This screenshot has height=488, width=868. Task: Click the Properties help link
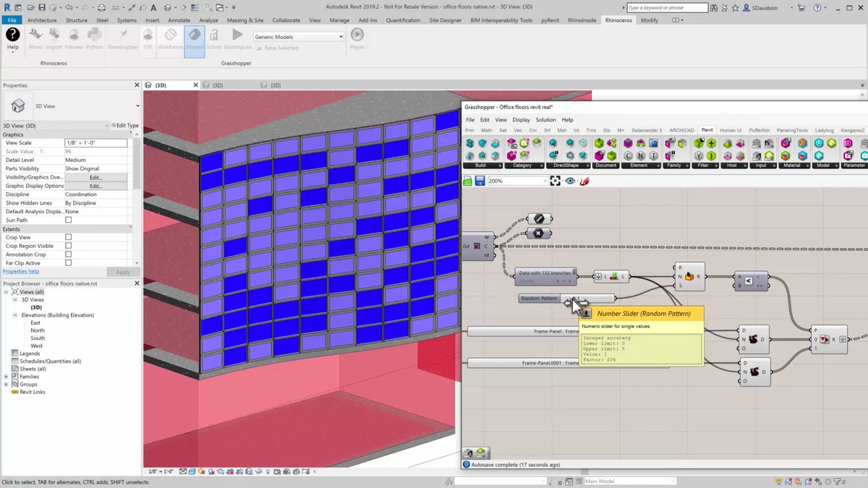[x=21, y=272]
